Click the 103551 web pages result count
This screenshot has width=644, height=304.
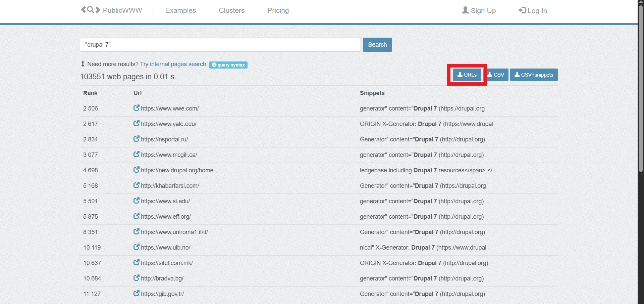128,77
